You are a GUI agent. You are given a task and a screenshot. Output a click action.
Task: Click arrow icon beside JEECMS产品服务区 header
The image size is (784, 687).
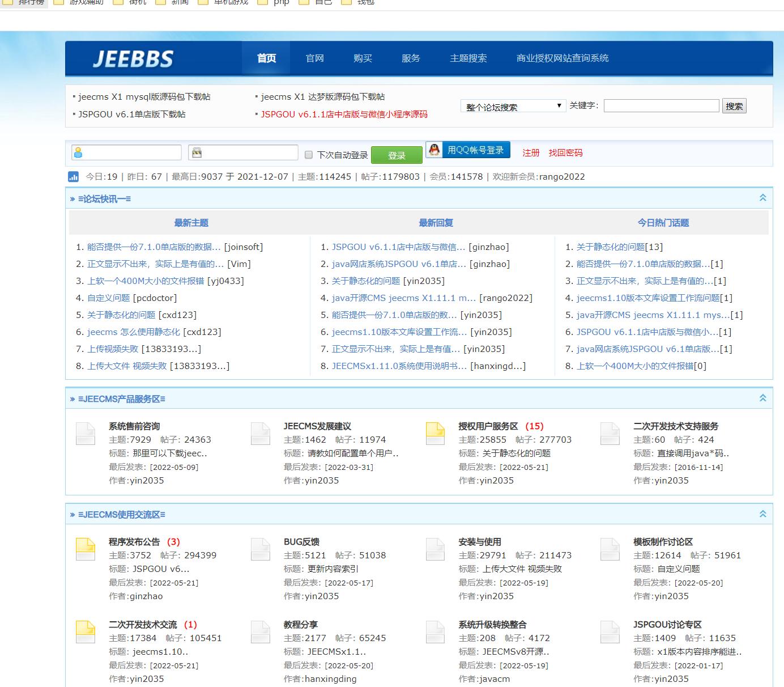coord(73,399)
